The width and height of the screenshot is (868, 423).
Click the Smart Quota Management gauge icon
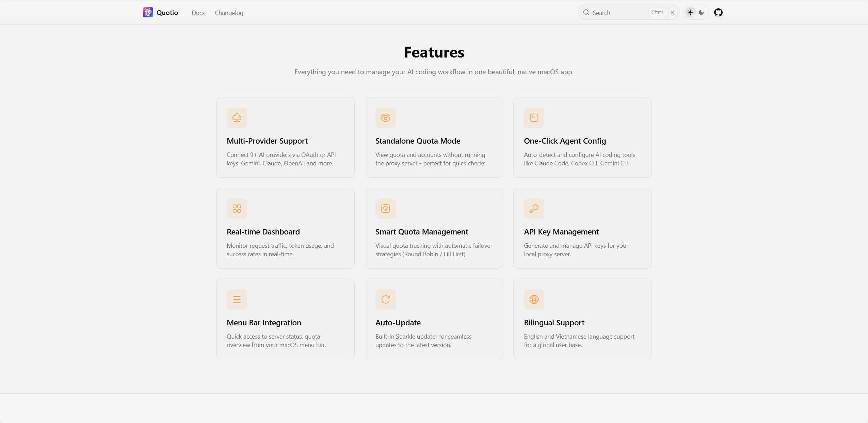[385, 209]
